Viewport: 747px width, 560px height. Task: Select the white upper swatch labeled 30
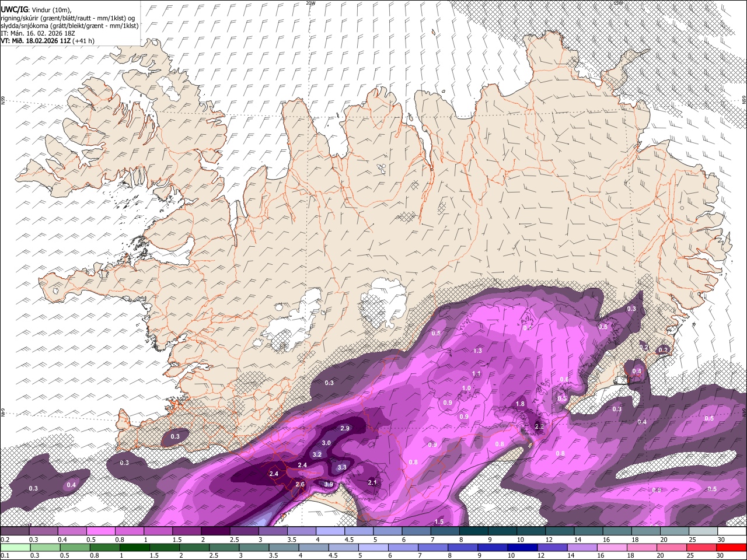pos(731,531)
